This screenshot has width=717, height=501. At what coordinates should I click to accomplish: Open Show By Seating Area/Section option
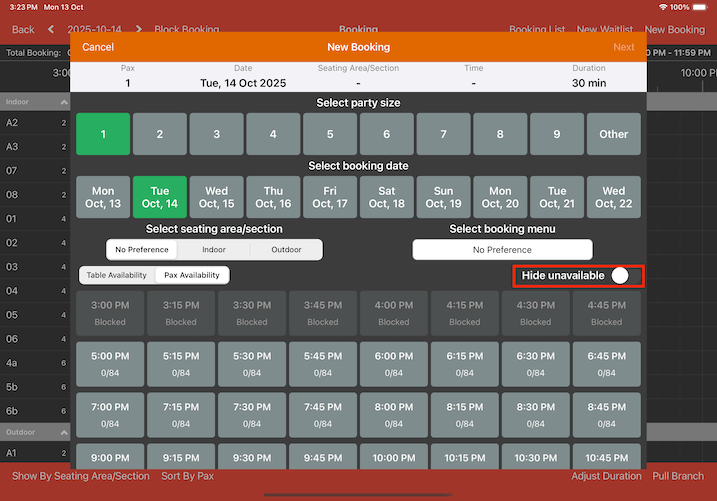coord(81,476)
